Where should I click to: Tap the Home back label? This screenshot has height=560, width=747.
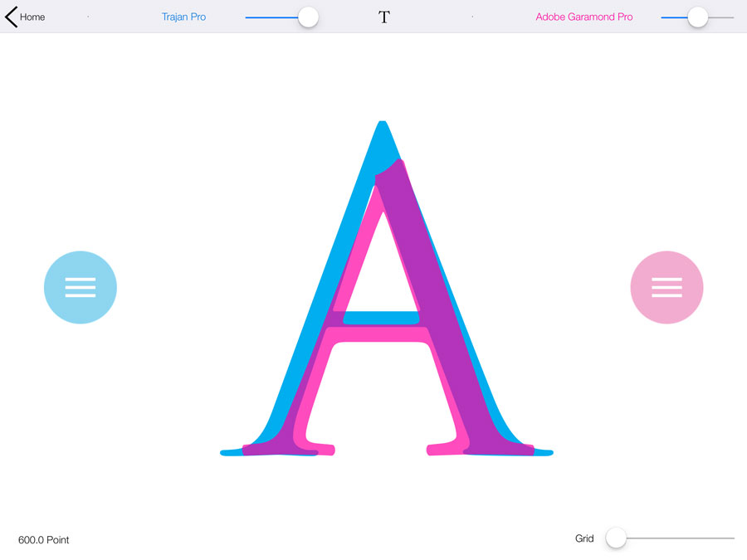click(x=32, y=17)
